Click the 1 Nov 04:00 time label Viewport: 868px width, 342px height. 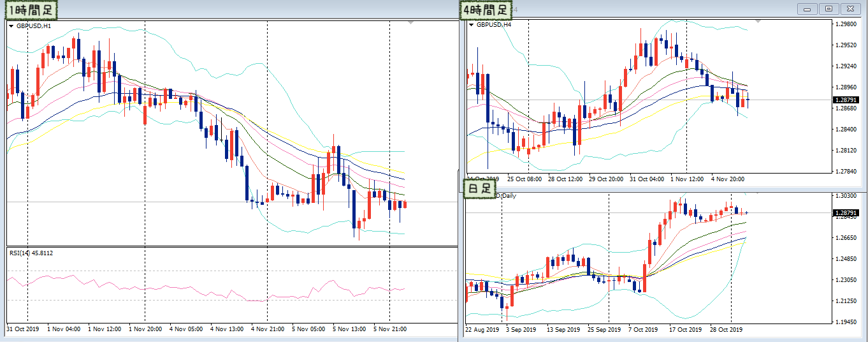tap(64, 329)
